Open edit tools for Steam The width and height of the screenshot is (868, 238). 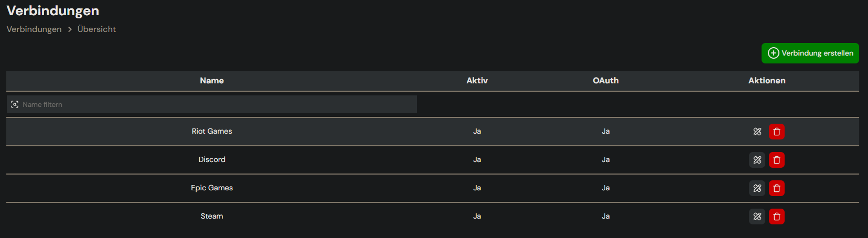[x=757, y=217]
